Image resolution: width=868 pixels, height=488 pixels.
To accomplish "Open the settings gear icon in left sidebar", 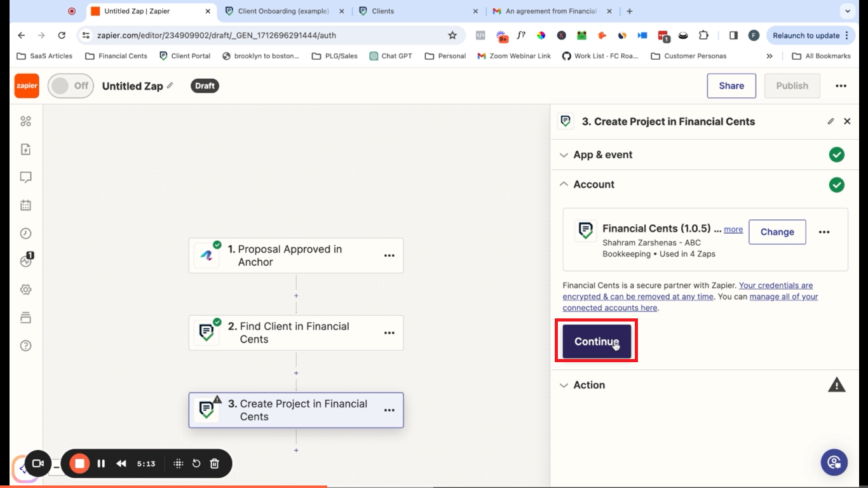I will point(25,289).
